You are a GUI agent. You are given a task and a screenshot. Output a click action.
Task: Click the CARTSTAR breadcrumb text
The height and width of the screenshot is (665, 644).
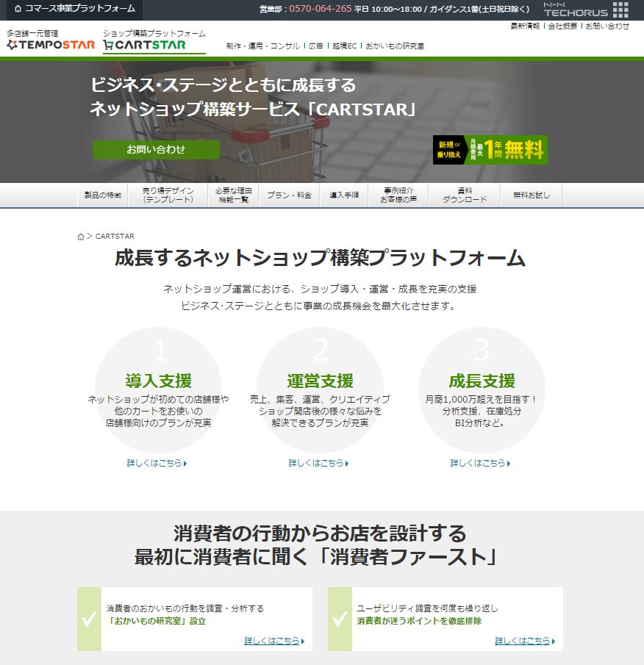(x=115, y=236)
